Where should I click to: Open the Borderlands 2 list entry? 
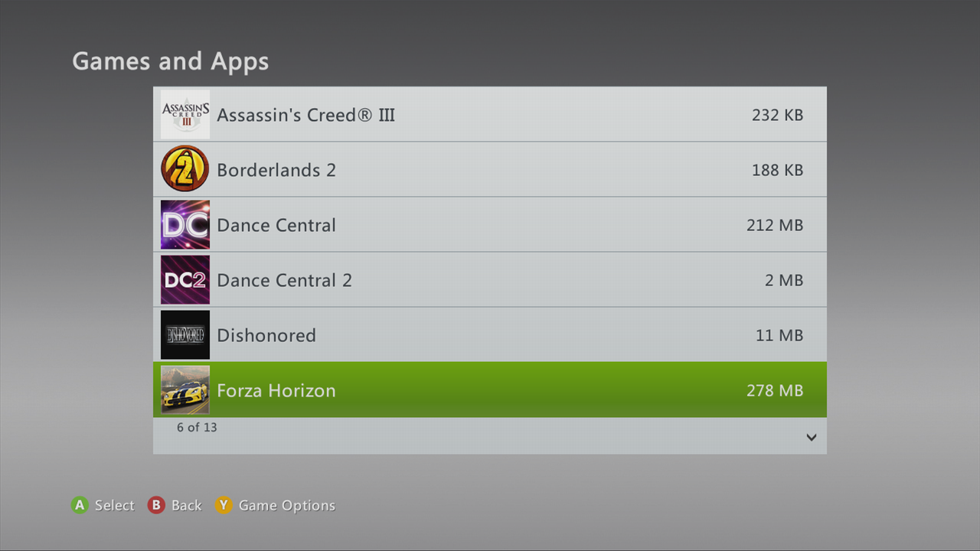pos(276,170)
